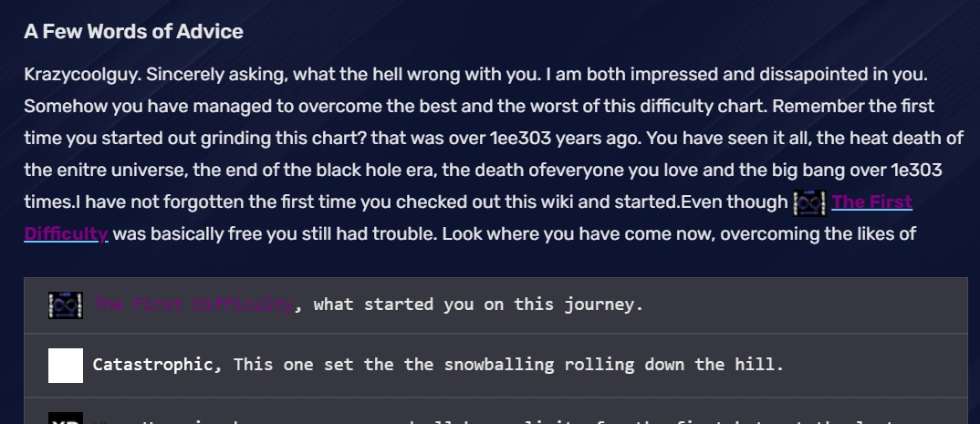
Task: Click the black icon in the third list row
Action: (66, 419)
